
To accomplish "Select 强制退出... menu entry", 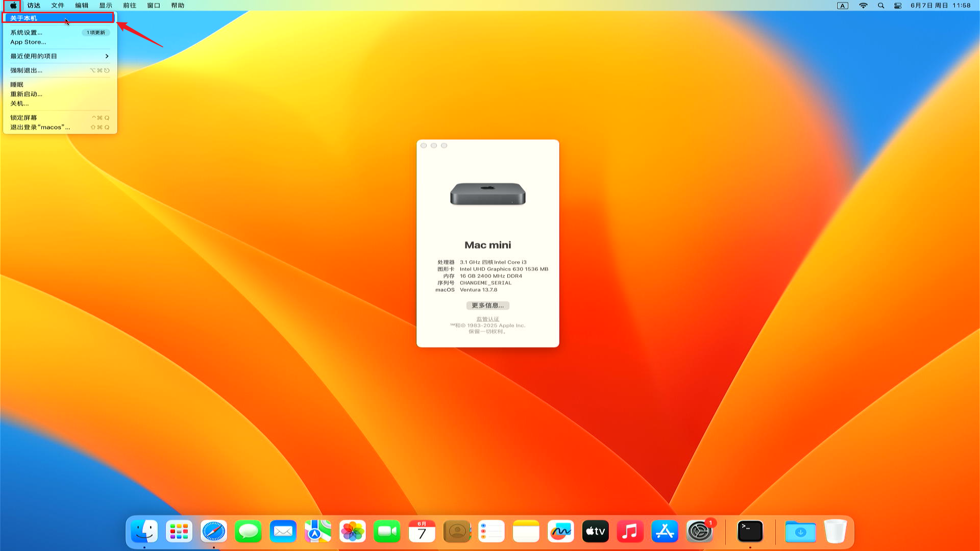I will point(60,70).
